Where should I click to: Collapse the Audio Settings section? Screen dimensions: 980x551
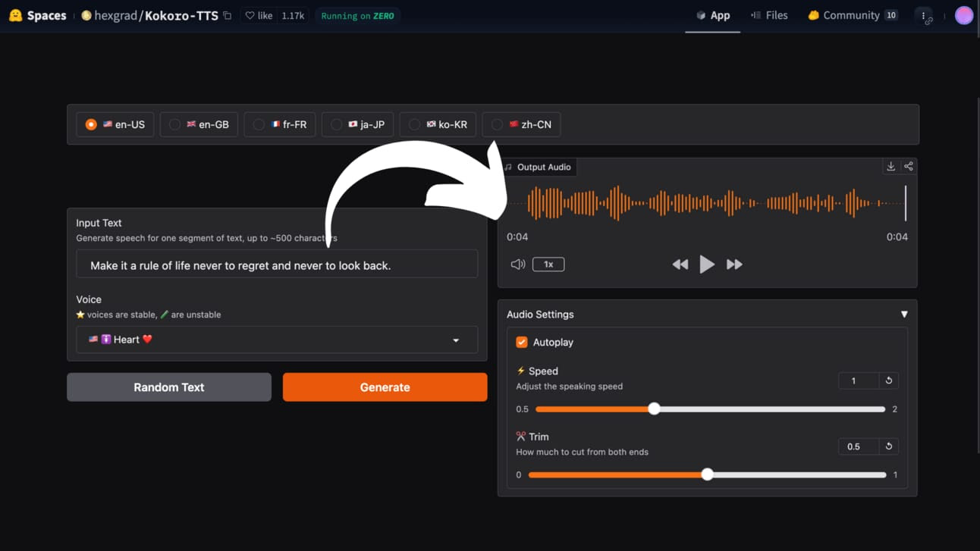(904, 315)
